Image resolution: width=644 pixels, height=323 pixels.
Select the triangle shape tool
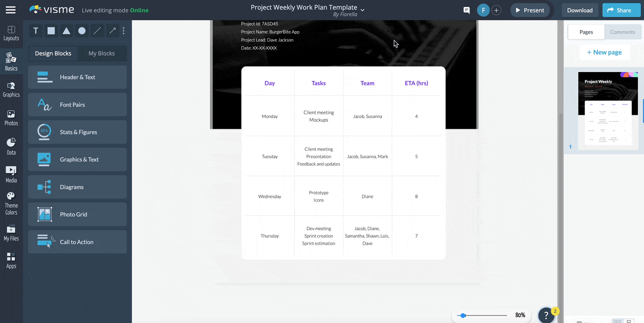tap(67, 31)
